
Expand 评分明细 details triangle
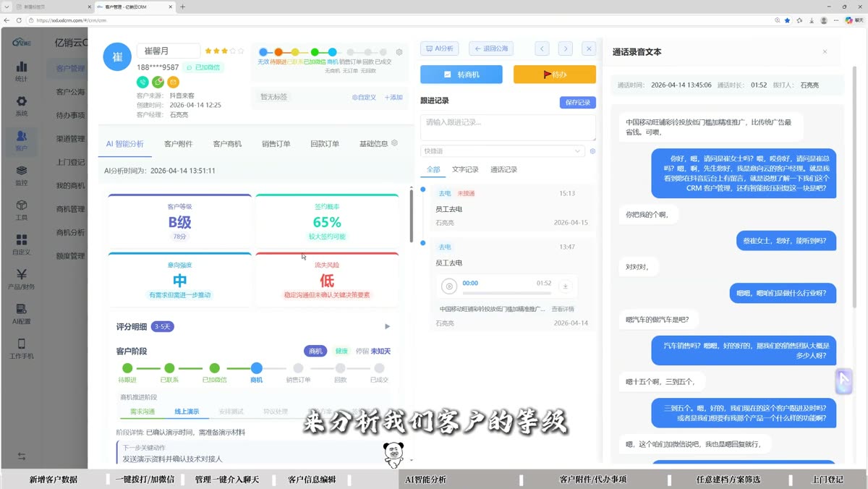(387, 327)
